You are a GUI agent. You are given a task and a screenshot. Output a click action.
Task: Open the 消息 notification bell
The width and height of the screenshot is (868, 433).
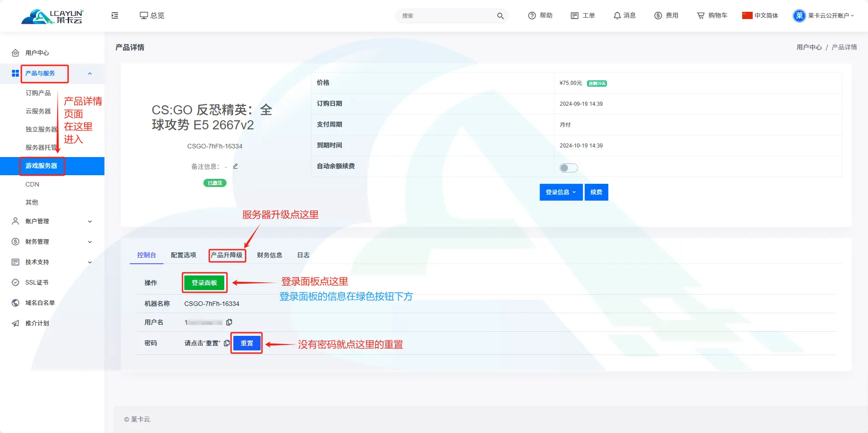click(x=617, y=15)
